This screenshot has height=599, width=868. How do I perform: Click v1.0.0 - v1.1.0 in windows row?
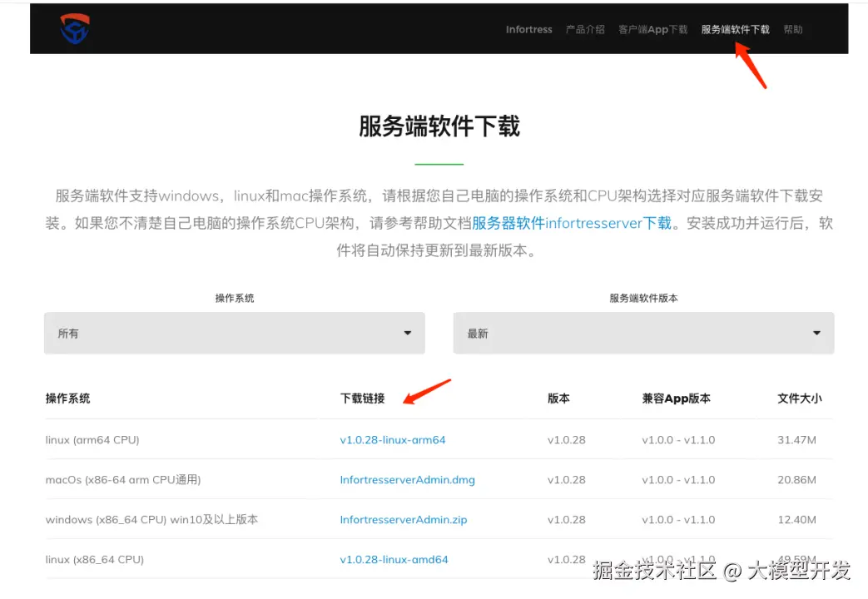679,520
